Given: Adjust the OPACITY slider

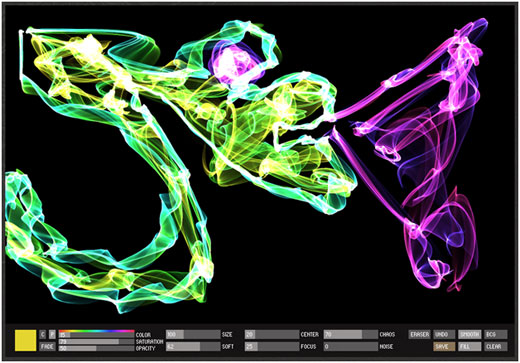Looking at the screenshot, I should pyautogui.click(x=97, y=348).
